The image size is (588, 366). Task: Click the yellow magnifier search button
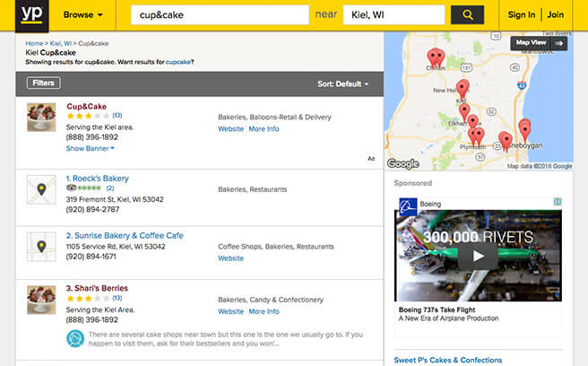click(x=467, y=14)
